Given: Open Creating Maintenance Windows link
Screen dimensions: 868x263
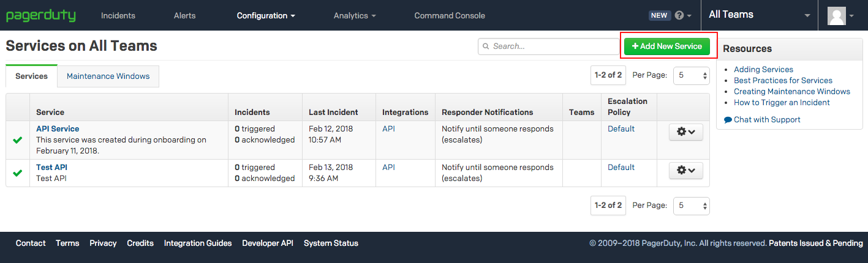Looking at the screenshot, I should [x=792, y=91].
